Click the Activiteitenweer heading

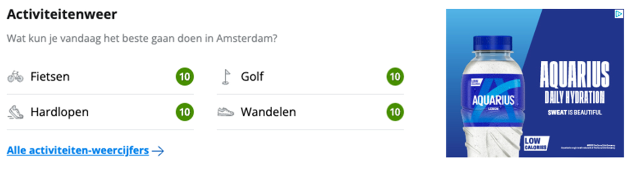click(62, 14)
